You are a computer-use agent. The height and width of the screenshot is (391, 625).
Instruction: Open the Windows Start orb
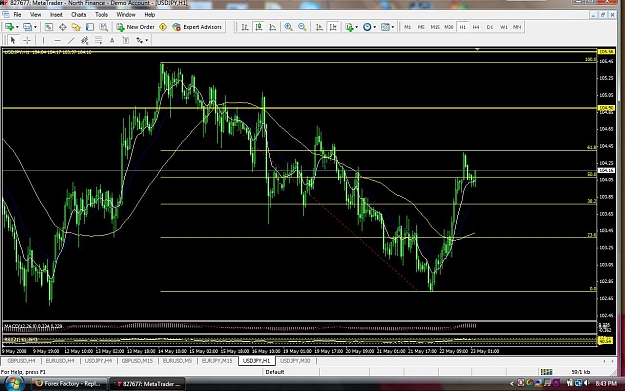14,384
